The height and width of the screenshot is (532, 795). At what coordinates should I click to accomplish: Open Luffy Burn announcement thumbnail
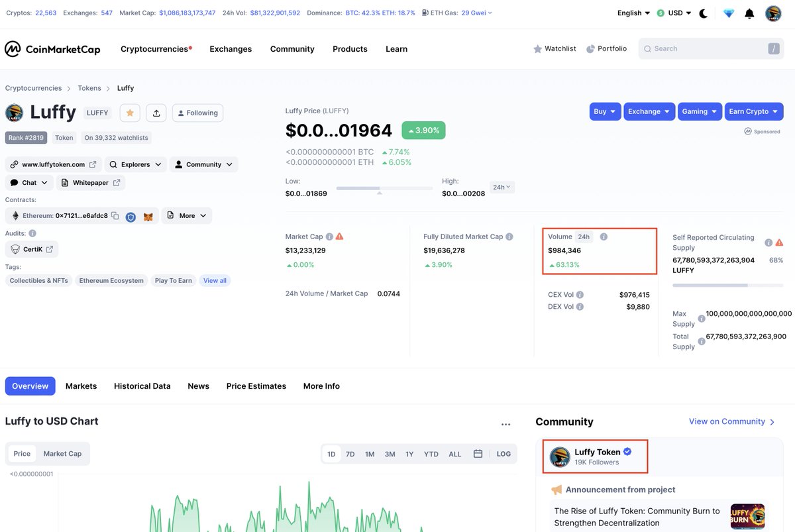click(x=748, y=517)
